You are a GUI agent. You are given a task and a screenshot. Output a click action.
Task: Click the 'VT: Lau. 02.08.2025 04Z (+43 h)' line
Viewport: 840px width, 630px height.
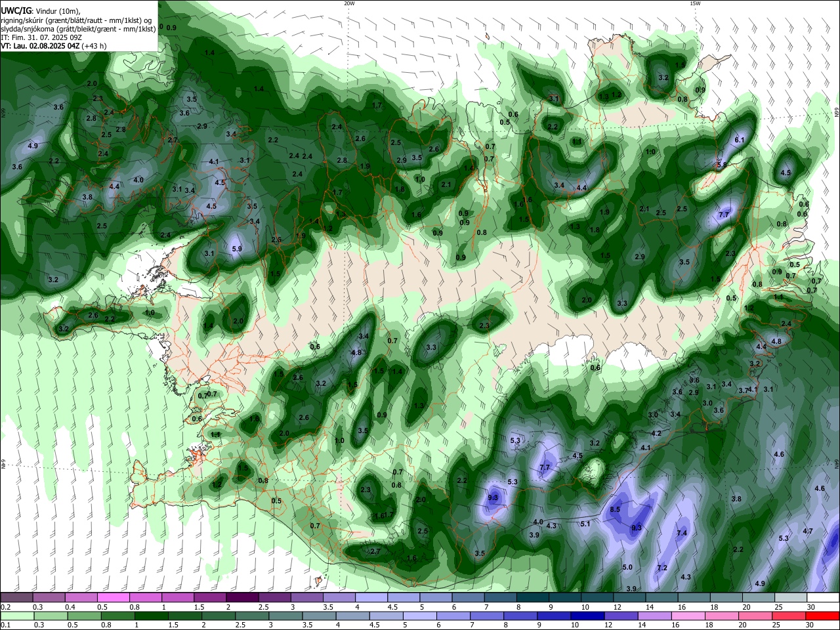54,46
